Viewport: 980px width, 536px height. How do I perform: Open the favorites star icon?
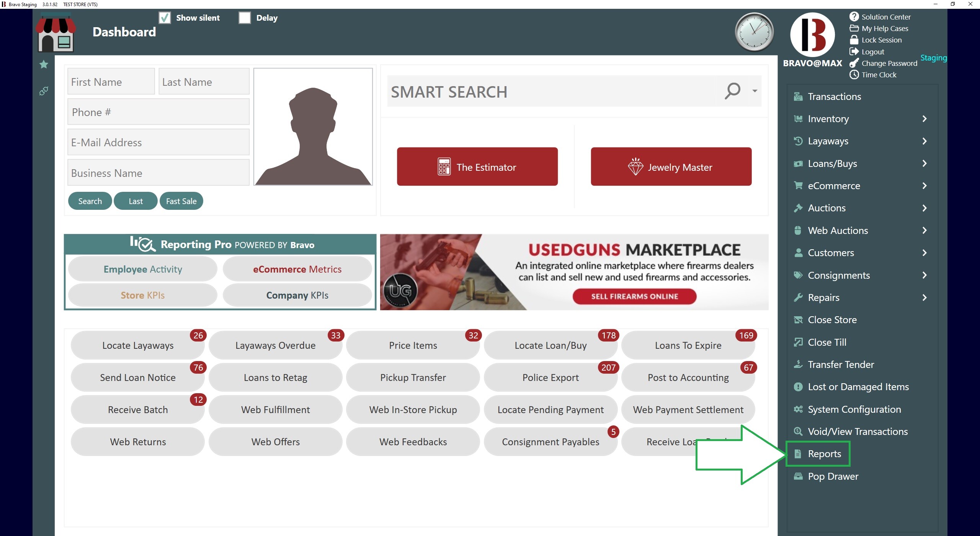44,64
